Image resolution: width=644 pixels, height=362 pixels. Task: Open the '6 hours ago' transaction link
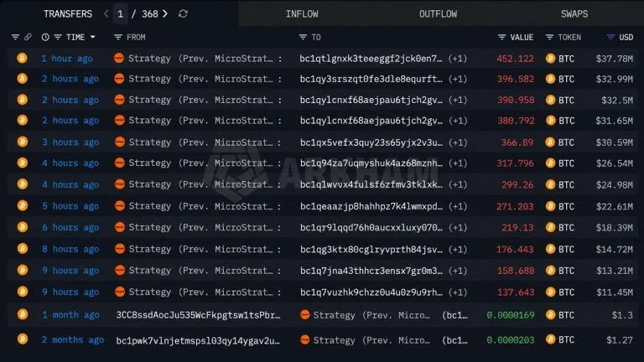(x=70, y=227)
